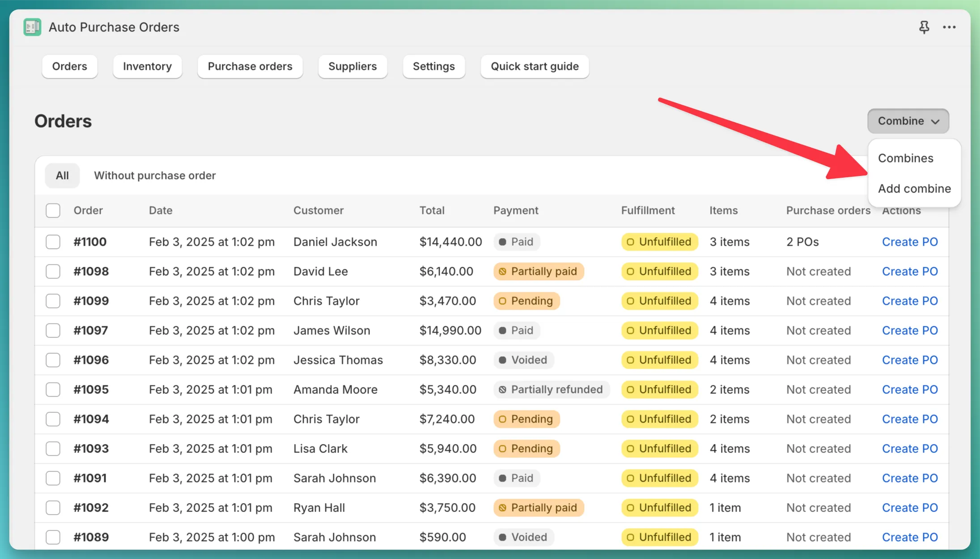The width and height of the screenshot is (980, 559).
Task: Click the Partially refunded badge on order #1095
Action: click(552, 389)
